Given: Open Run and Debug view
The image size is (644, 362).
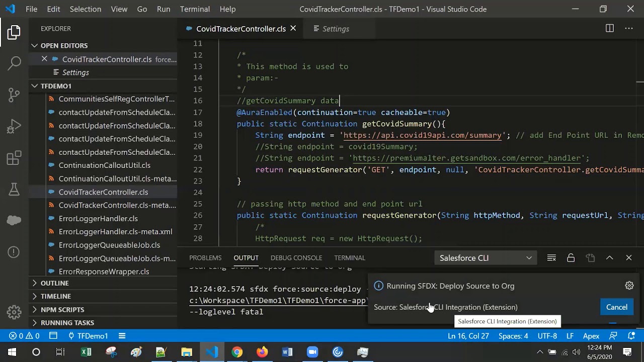Looking at the screenshot, I should [x=14, y=126].
